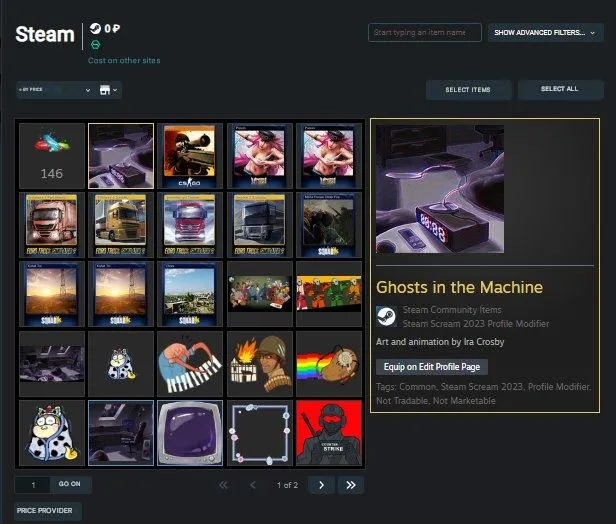The width and height of the screenshot is (616, 524).
Task: Click 'Art and animation by Ira Crosby' text
Action: pos(440,342)
